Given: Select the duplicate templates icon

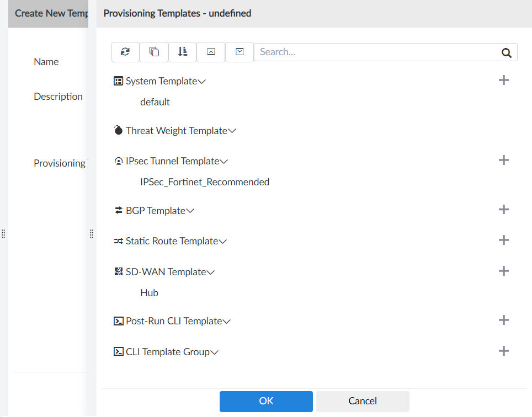Looking at the screenshot, I should pos(154,52).
